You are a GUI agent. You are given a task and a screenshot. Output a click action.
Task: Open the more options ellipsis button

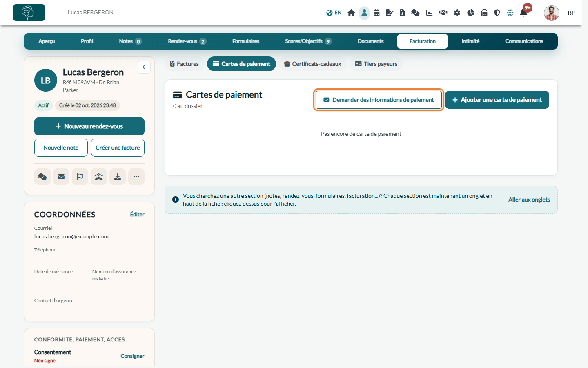[x=136, y=177]
